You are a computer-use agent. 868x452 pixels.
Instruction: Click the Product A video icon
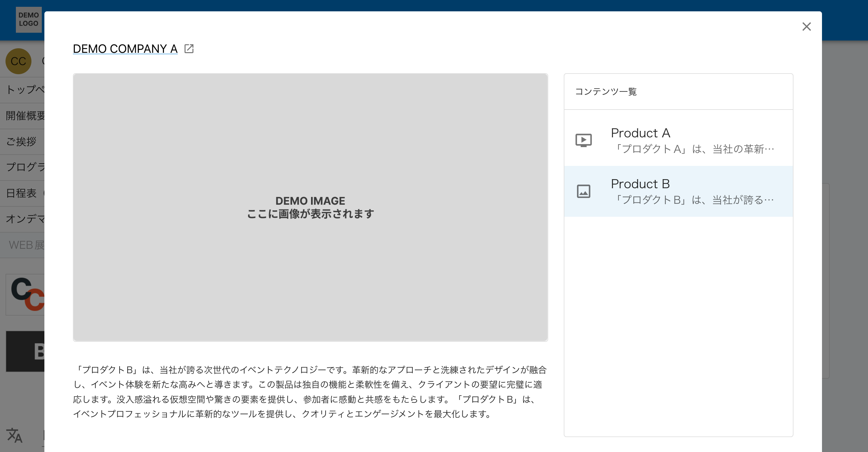[583, 140]
